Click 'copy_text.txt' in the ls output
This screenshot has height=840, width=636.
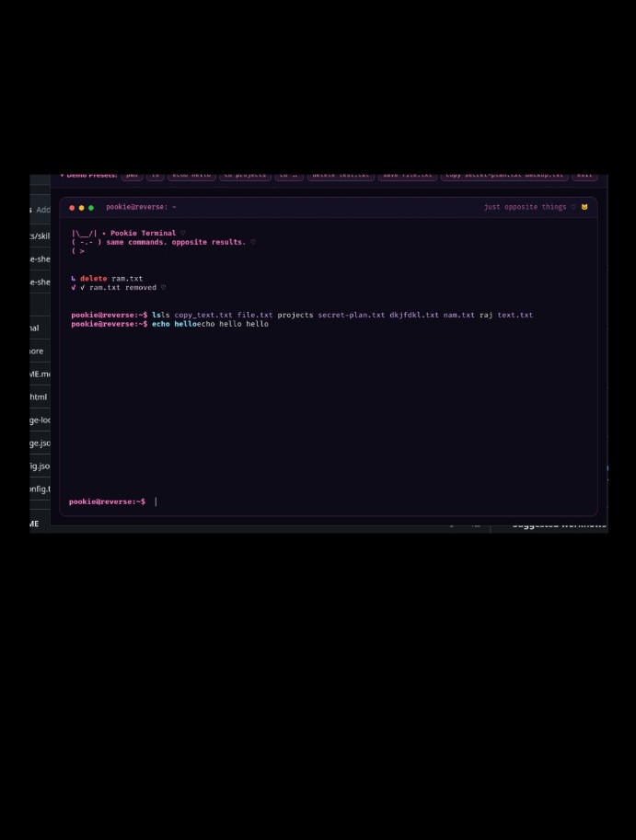tap(203, 315)
